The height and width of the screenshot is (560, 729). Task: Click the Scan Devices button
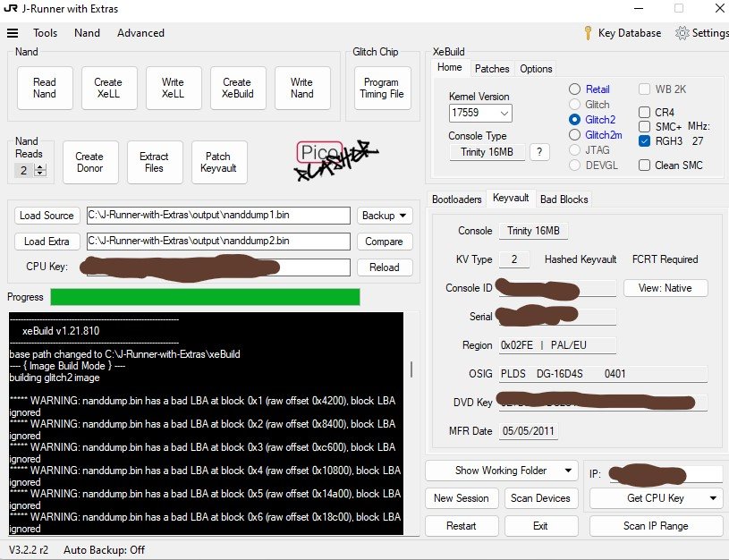coord(540,498)
